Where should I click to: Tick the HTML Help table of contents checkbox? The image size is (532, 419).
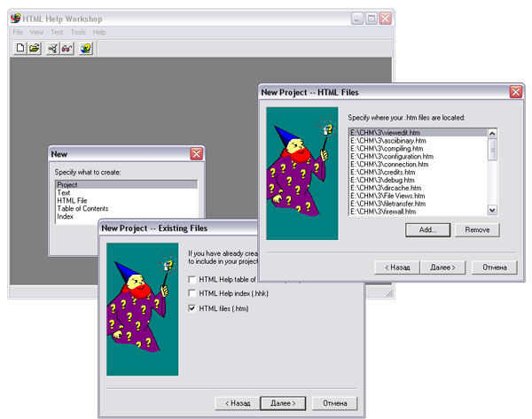click(192, 279)
